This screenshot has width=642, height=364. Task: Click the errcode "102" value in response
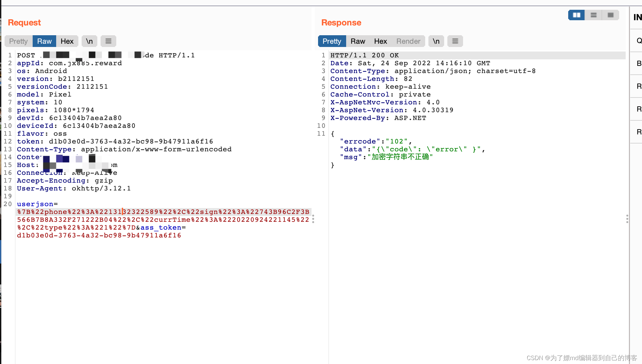(x=396, y=142)
